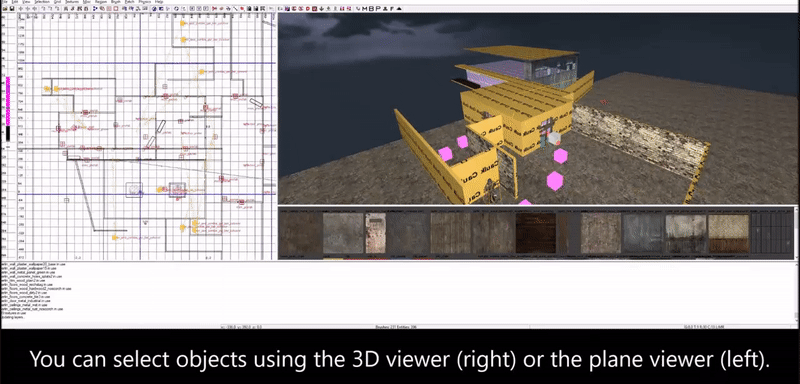Click the pink bar in the Z-height strip
This screenshot has height=384, width=800.
click(8, 101)
